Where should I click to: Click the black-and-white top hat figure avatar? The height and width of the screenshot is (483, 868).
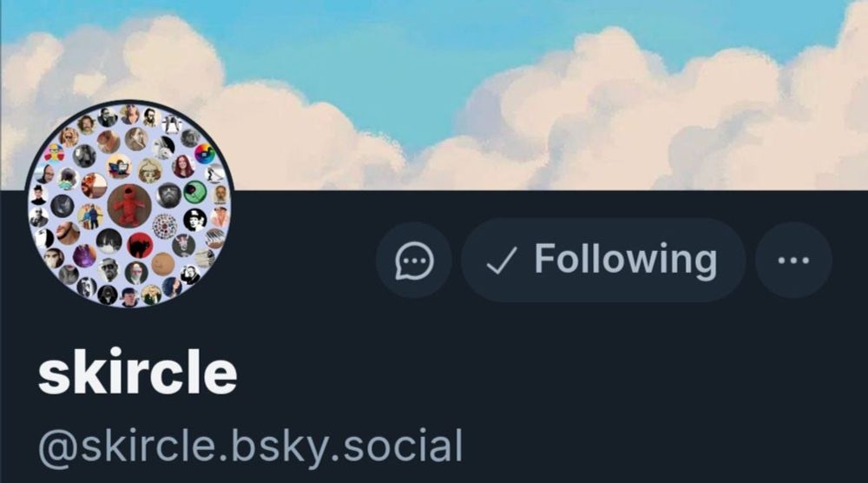(x=194, y=220)
